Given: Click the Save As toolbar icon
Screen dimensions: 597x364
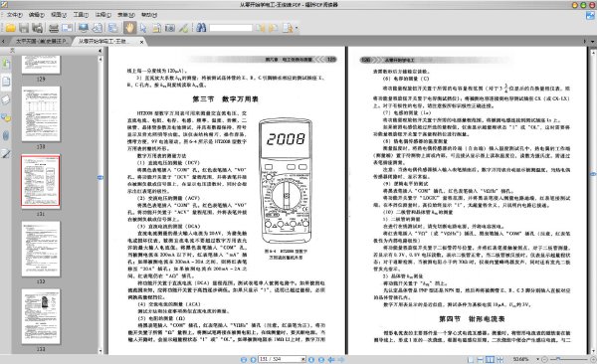Looking at the screenshot, I should [38, 28].
